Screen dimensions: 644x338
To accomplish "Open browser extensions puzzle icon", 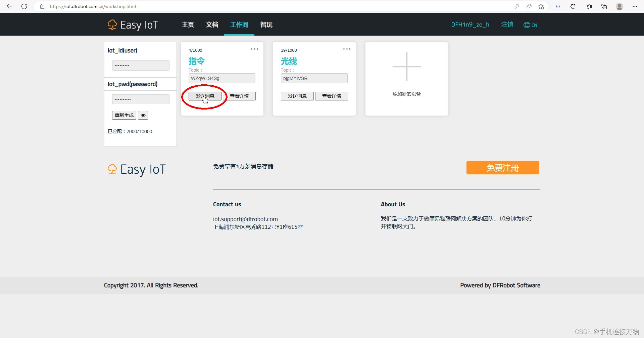I will click(573, 6).
